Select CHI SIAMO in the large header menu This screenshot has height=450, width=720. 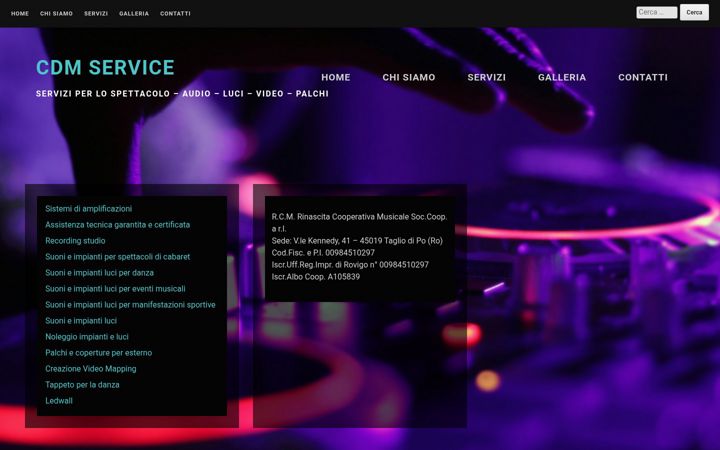pyautogui.click(x=409, y=77)
